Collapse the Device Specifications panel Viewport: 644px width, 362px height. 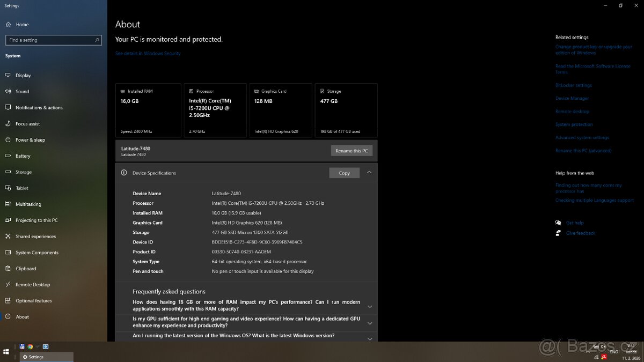[369, 172]
